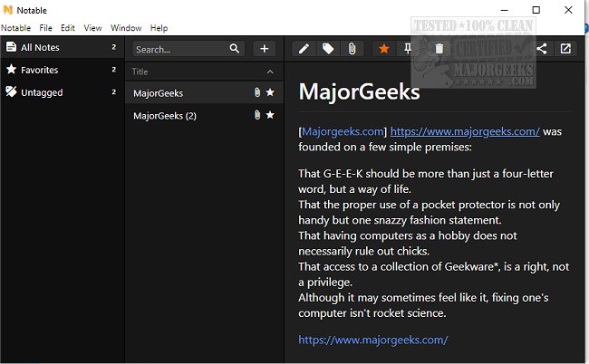Open the File menu
This screenshot has height=364, width=589.
45,28
